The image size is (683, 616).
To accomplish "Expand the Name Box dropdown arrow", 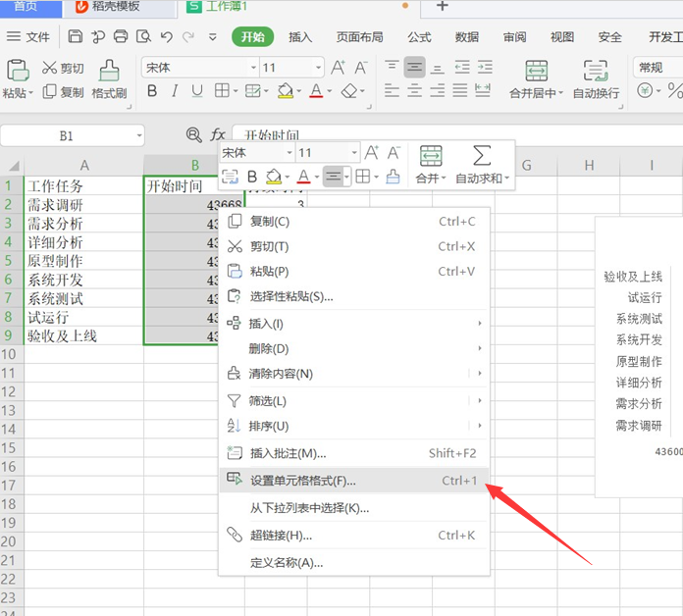I will pyautogui.click(x=139, y=135).
